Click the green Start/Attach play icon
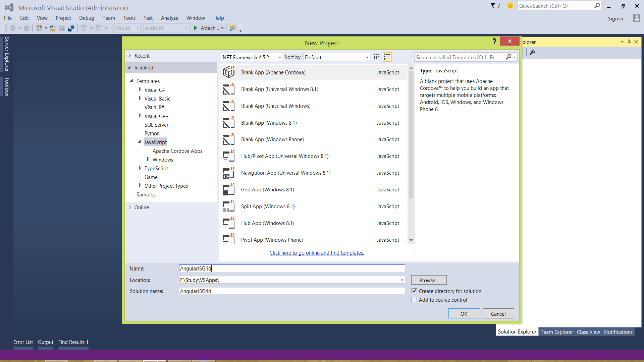This screenshot has height=362, width=644. coord(196,28)
